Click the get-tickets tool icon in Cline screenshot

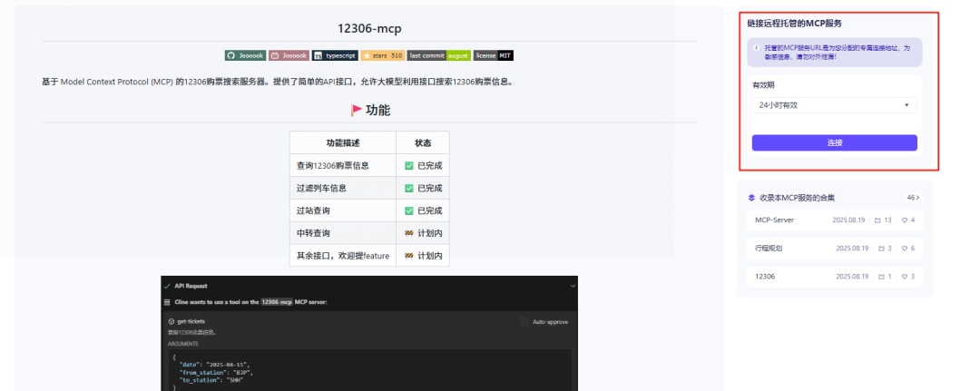[171, 322]
